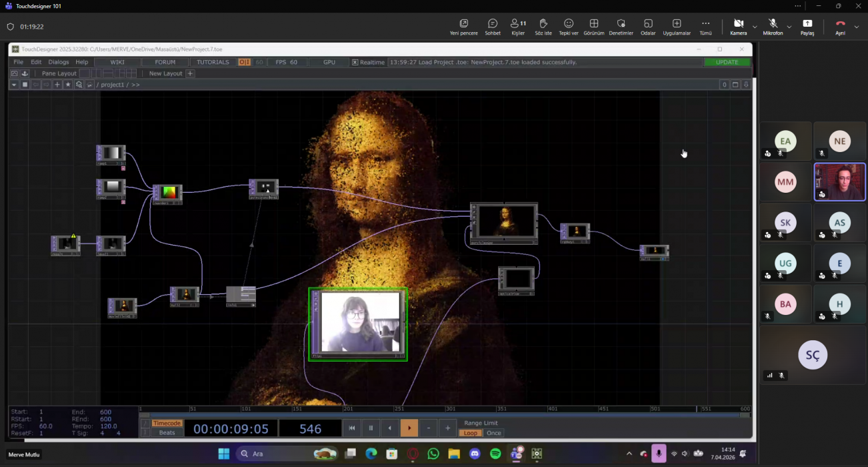Open dropdown arrow next to Ayrıl
This screenshot has width=868, height=467.
(x=856, y=27)
